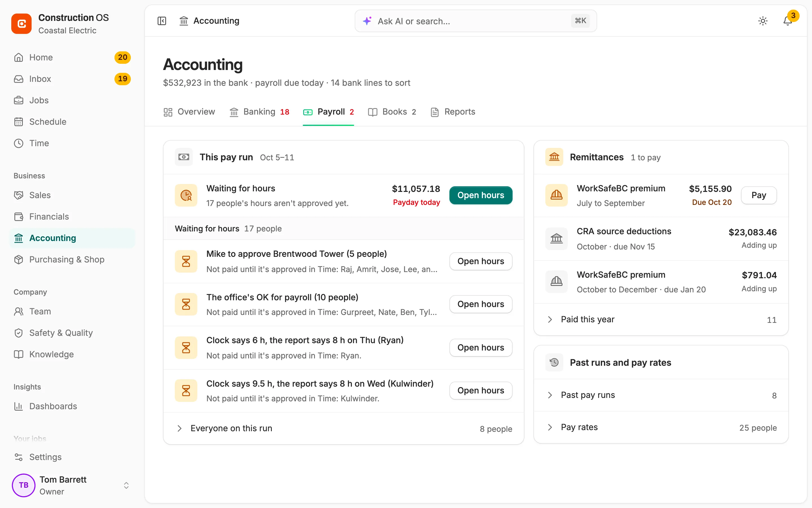Open hours for Kulwinder's clock mismatch
The image size is (812, 508).
480,390
